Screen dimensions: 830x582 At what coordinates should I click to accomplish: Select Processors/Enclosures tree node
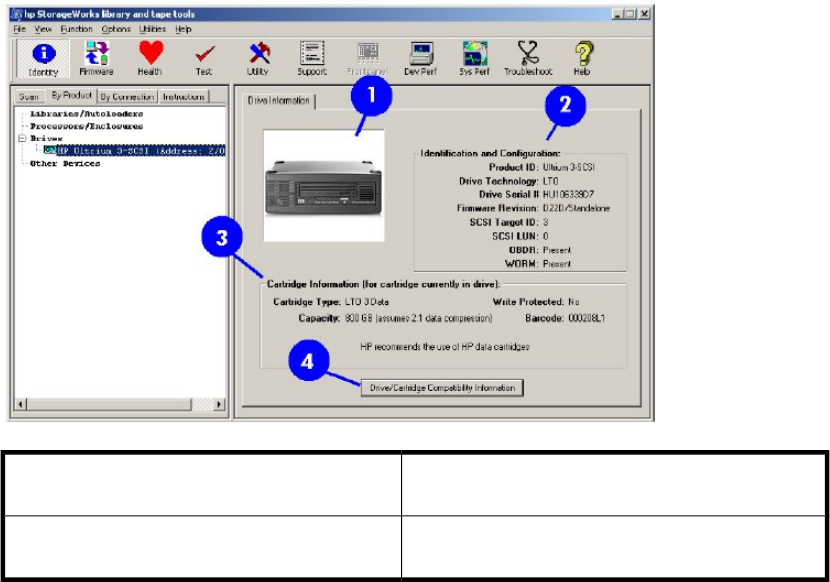(x=86, y=126)
